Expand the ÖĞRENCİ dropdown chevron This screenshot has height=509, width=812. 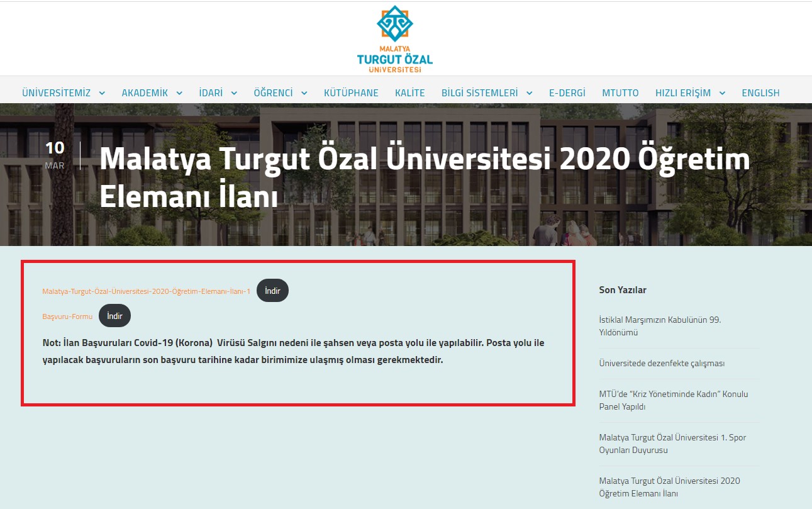[304, 93]
